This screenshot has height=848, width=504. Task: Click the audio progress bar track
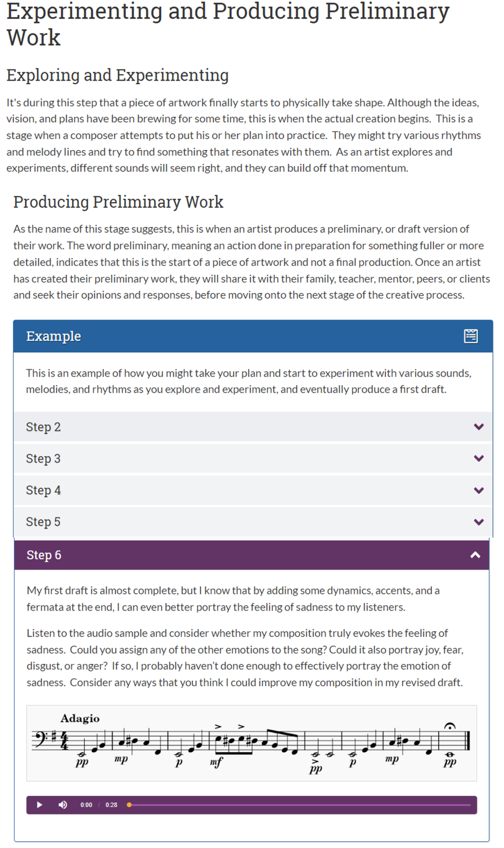tap(299, 805)
